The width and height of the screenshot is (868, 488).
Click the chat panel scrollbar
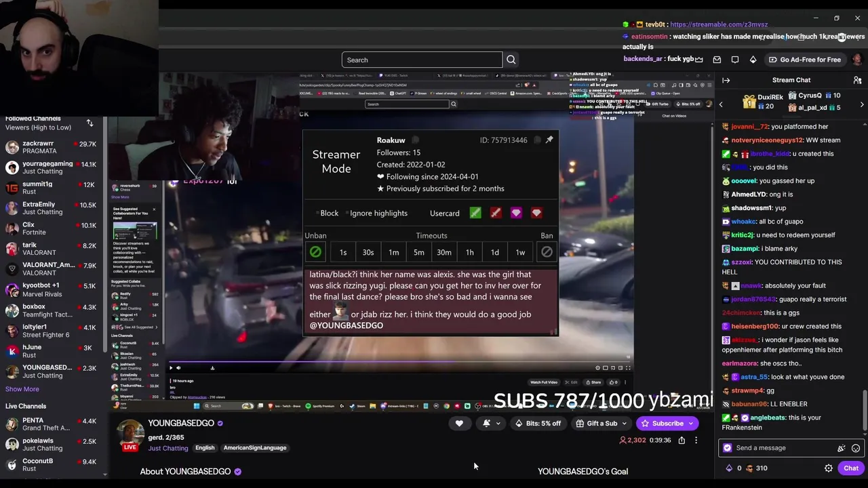tap(865, 410)
